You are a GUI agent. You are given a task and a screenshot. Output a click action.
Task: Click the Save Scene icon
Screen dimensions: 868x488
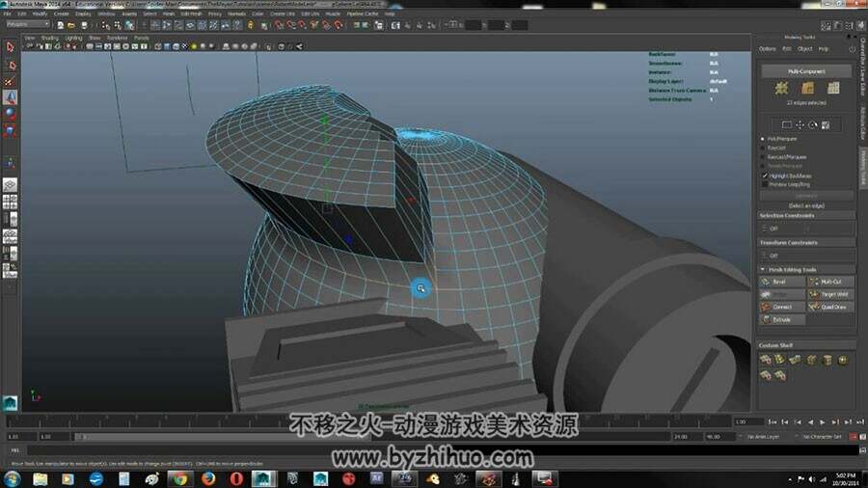pos(84,25)
